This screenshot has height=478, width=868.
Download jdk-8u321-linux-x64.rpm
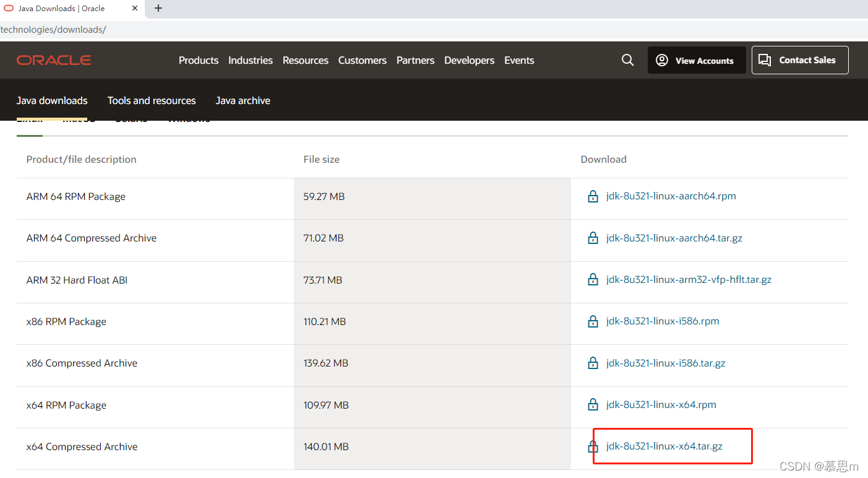pos(661,405)
